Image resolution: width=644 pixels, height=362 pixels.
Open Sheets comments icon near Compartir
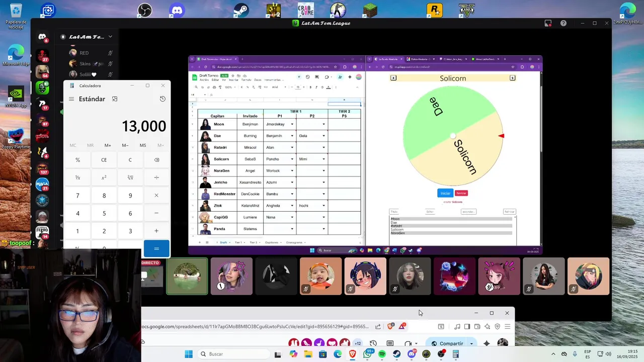[390, 343]
